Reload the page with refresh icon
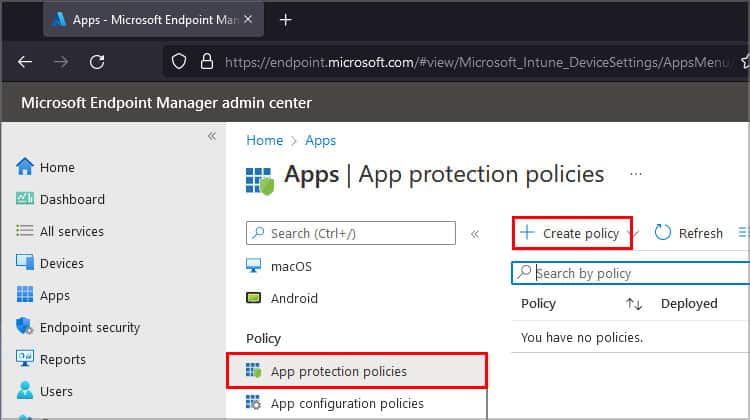The image size is (750, 420). (97, 62)
